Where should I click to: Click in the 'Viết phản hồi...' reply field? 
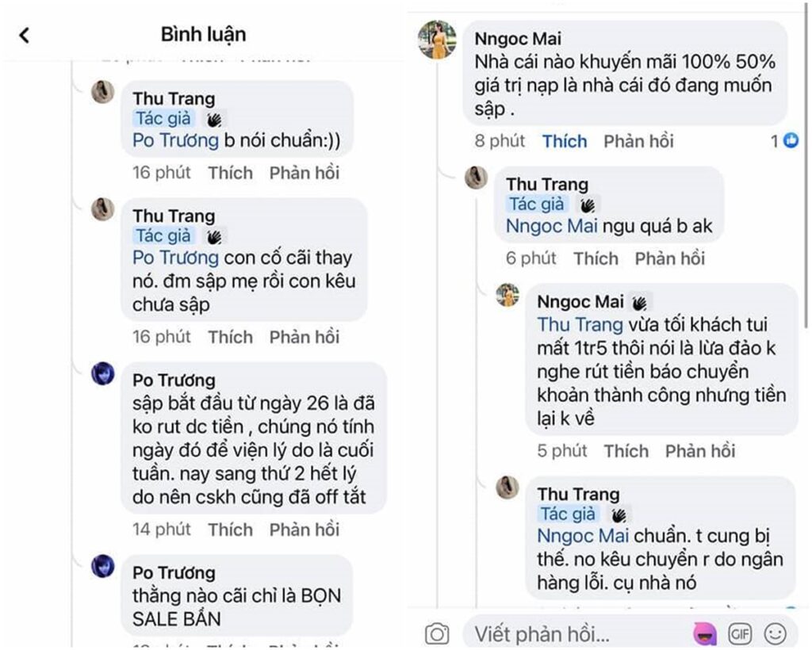580,634
